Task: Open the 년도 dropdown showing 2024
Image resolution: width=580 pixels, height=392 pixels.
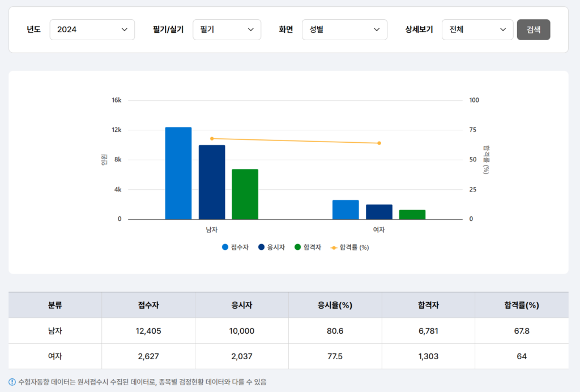Action: tap(92, 29)
